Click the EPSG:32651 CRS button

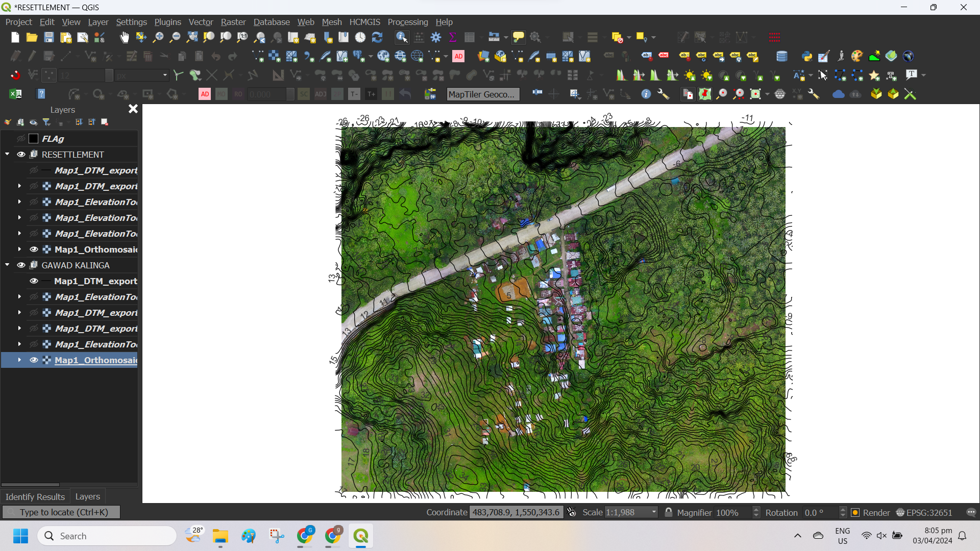click(924, 513)
